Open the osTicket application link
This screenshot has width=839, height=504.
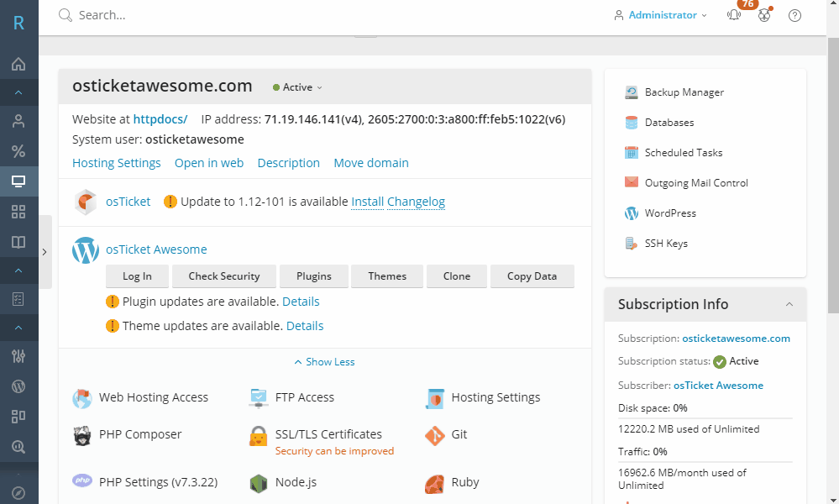[128, 202]
